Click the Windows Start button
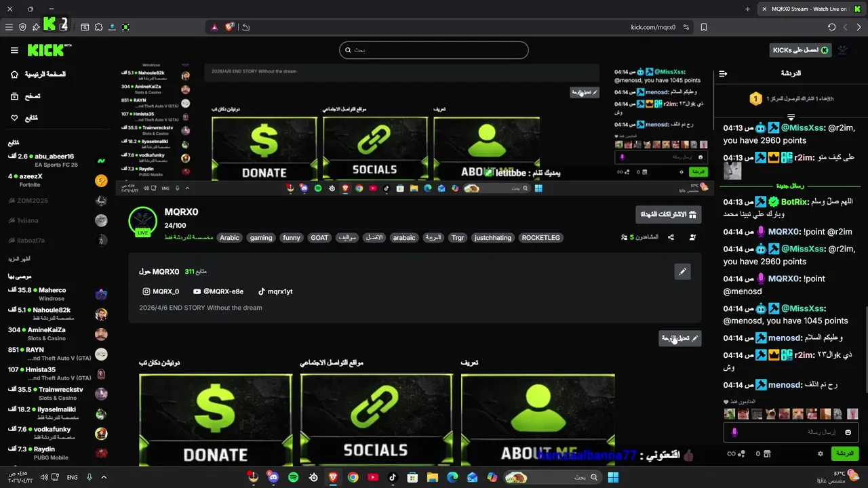The image size is (868, 488). click(613, 477)
